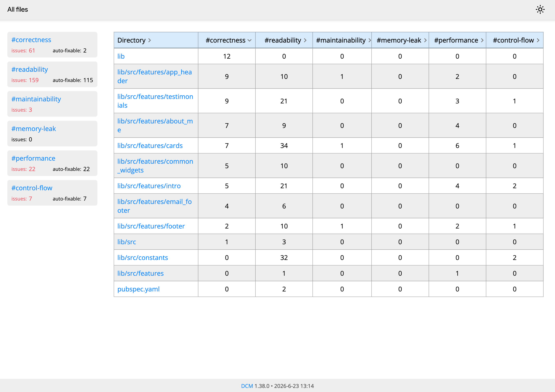Open the #correctness category in the sidebar
The width and height of the screenshot is (555, 392).
31,40
